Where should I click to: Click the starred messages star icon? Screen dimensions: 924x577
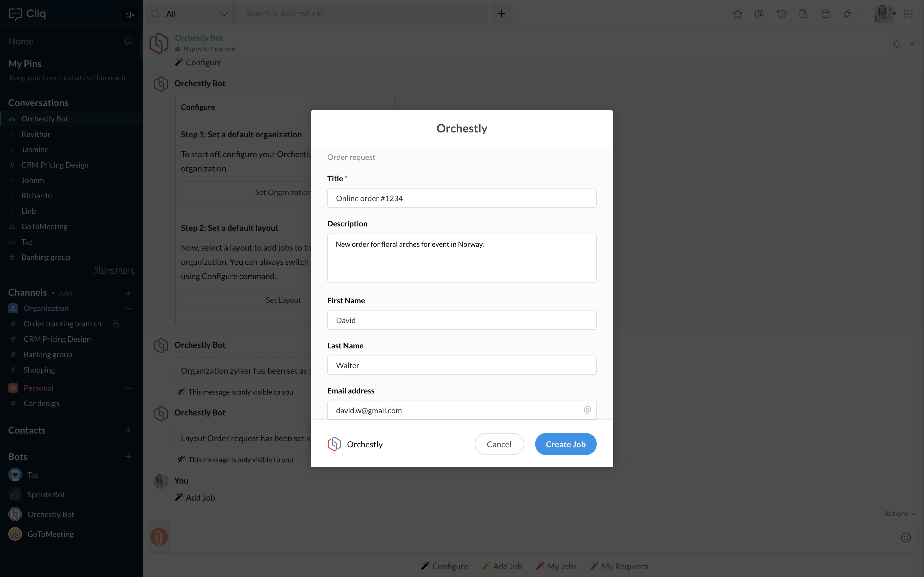click(x=737, y=14)
